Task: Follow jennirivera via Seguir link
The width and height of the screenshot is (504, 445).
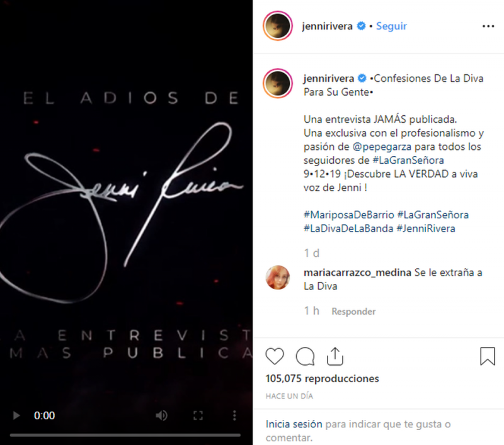Action: pos(391,26)
